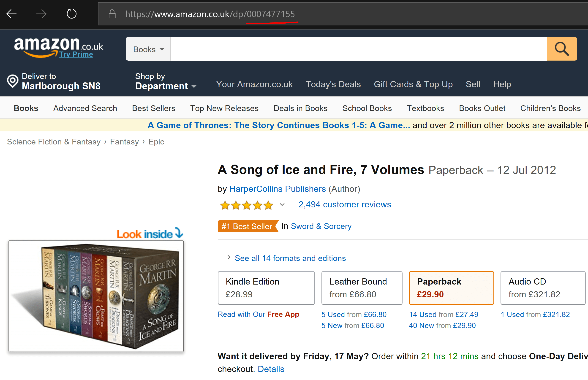Open the Best Sellers section
588x380 pixels.
(x=153, y=108)
